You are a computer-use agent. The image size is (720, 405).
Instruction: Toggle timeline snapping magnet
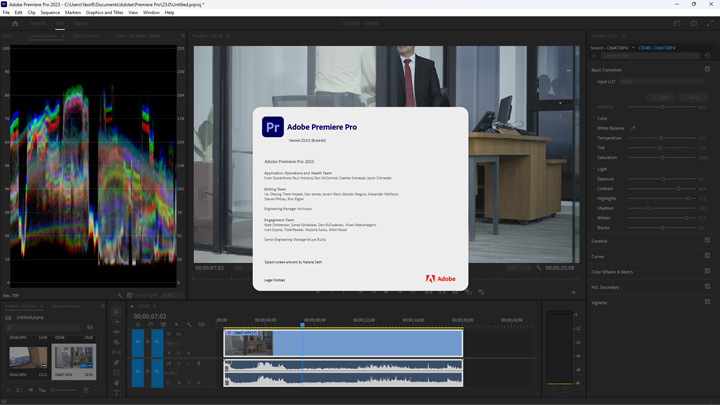[x=150, y=325]
